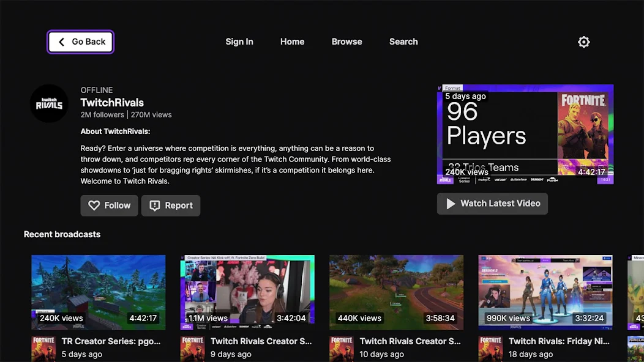The image size is (644, 362).
Task: Open the TwitchRivals channel avatar logo
Action: (x=49, y=103)
